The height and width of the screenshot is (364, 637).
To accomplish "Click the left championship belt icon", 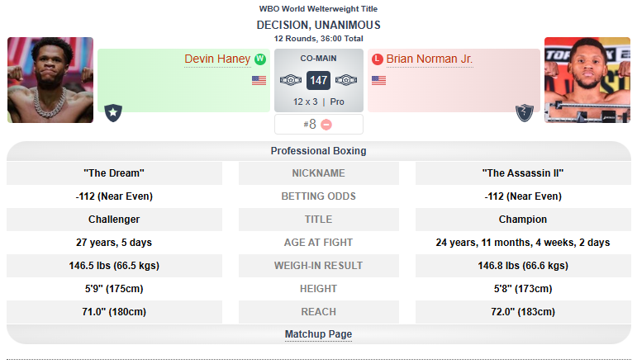I will tap(292, 81).
